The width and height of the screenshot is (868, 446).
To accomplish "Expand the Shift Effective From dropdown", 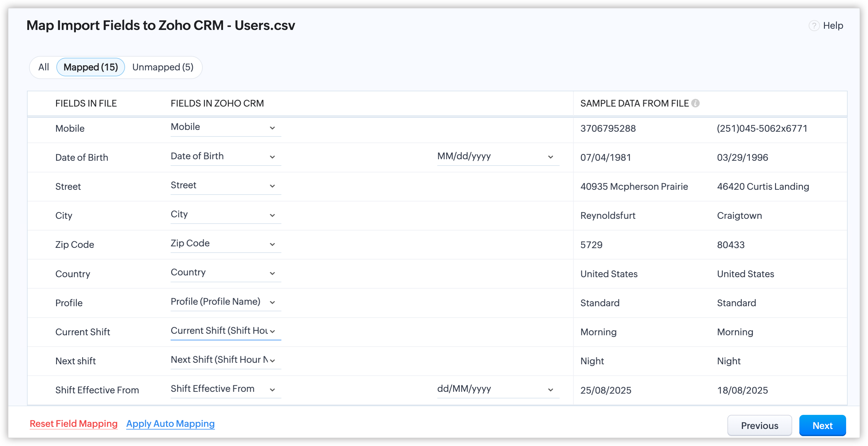I will click(225, 389).
